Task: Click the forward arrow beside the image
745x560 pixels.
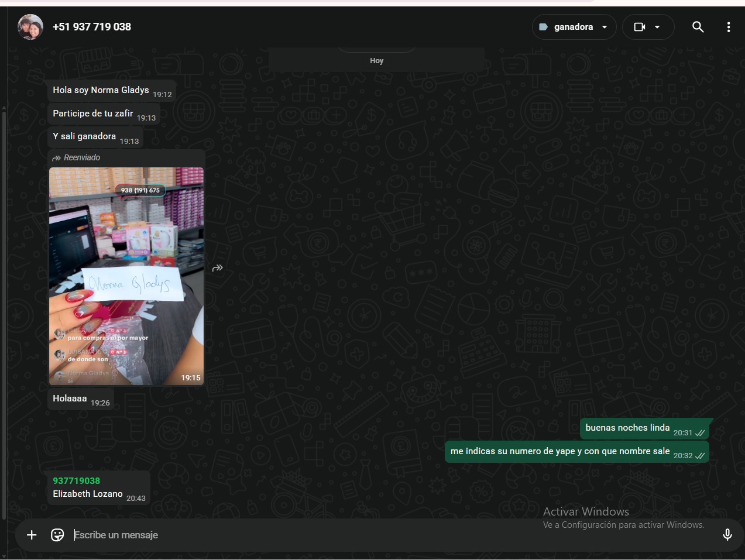Action: pos(218,268)
